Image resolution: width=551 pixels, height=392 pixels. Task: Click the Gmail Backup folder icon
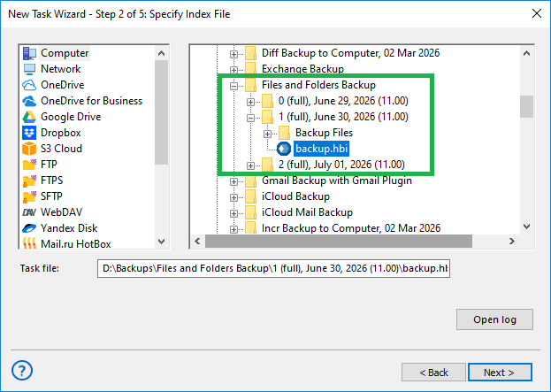click(x=250, y=181)
